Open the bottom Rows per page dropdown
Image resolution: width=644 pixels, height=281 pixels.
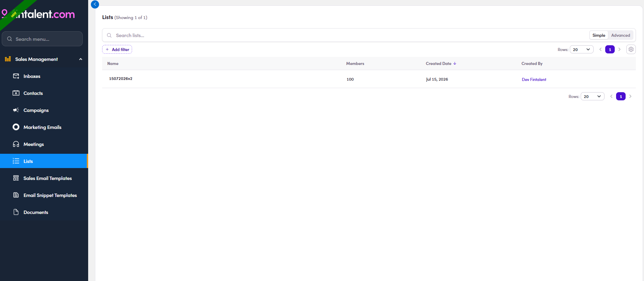pos(593,96)
